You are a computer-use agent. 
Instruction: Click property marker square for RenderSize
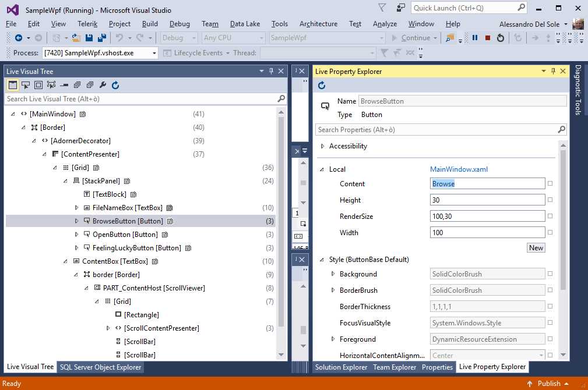(550, 216)
